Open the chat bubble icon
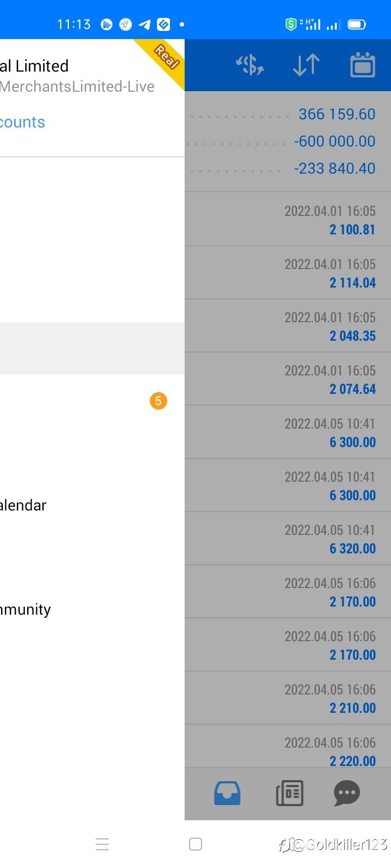 click(x=346, y=793)
